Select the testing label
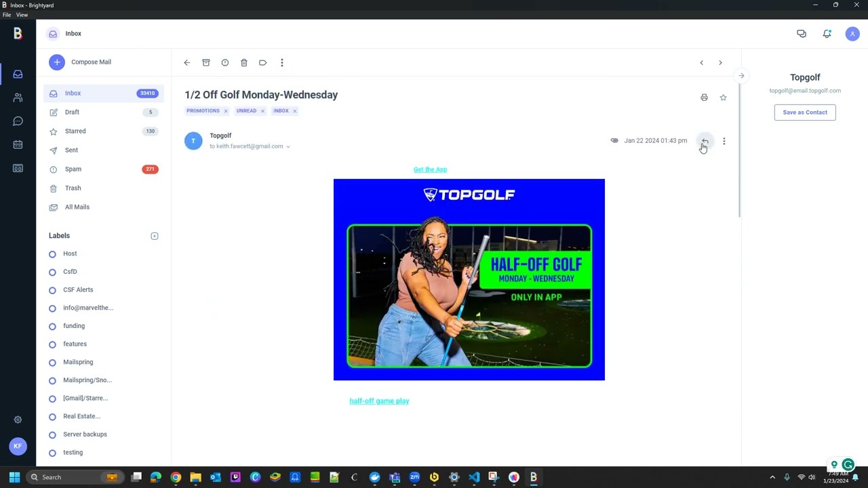868x488 pixels. (x=73, y=453)
